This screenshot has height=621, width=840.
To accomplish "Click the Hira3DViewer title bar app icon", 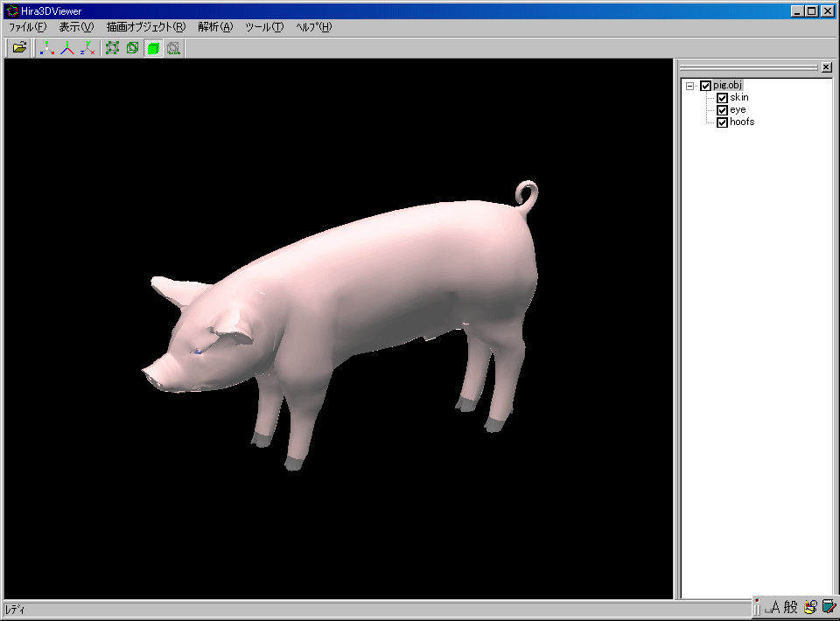I will 11,11.
